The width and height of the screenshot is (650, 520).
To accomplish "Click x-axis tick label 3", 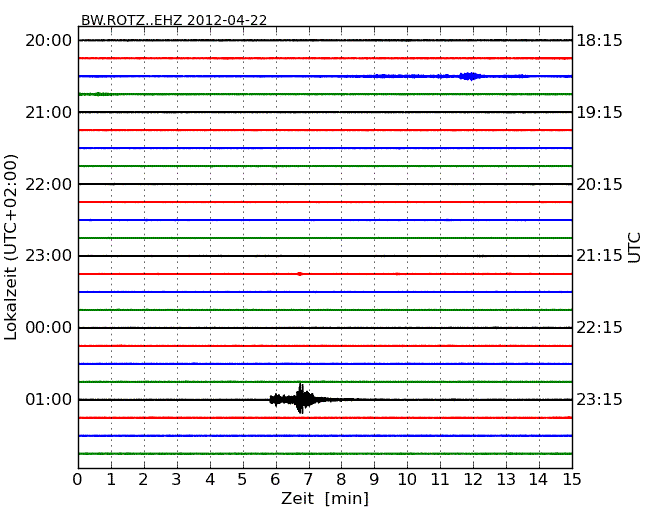I will coord(177,480).
